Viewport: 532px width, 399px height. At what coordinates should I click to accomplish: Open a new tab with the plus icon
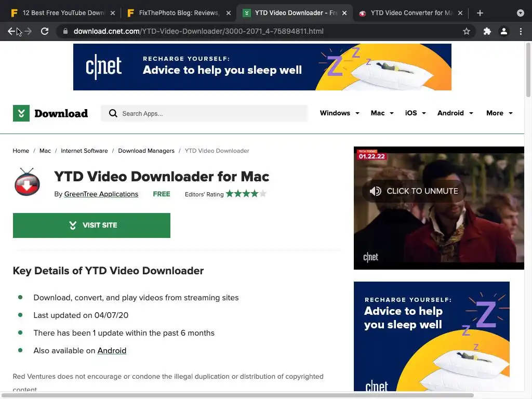(480, 13)
